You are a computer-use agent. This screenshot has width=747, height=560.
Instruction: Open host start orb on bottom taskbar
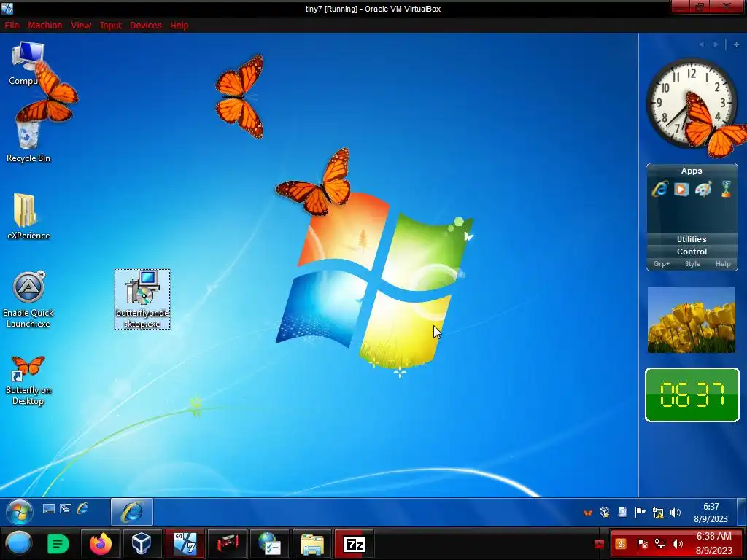pyautogui.click(x=19, y=543)
